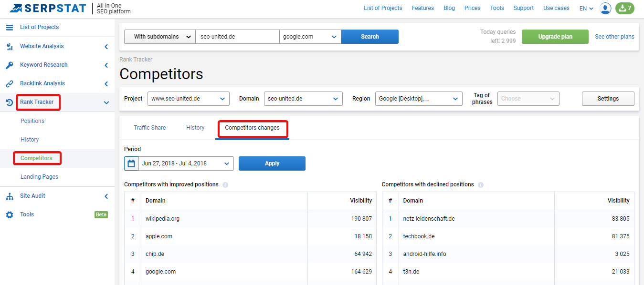This screenshot has width=644, height=285.
Task: Expand the Site Audit section chevron
Action: [106, 196]
